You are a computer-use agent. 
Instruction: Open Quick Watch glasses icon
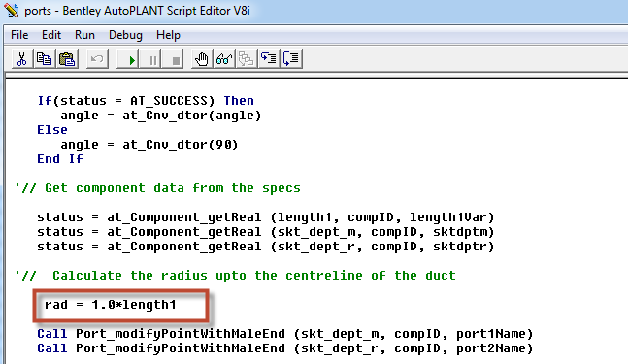tap(224, 59)
